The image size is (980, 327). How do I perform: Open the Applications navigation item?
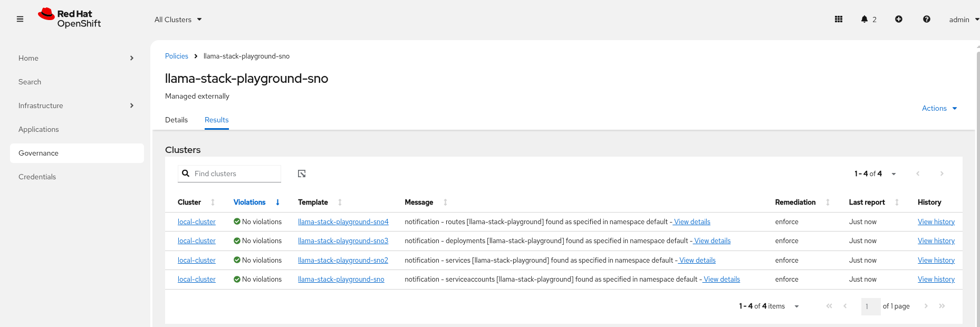coord(76,129)
